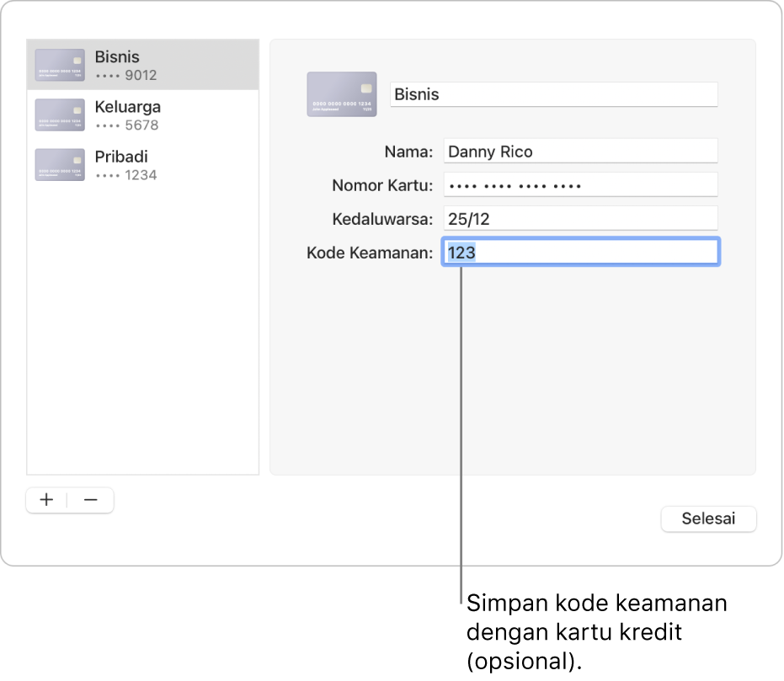Image resolution: width=784 pixels, height=681 pixels.
Task: Click the Pribadi card icon in sidebar
Action: (60, 165)
